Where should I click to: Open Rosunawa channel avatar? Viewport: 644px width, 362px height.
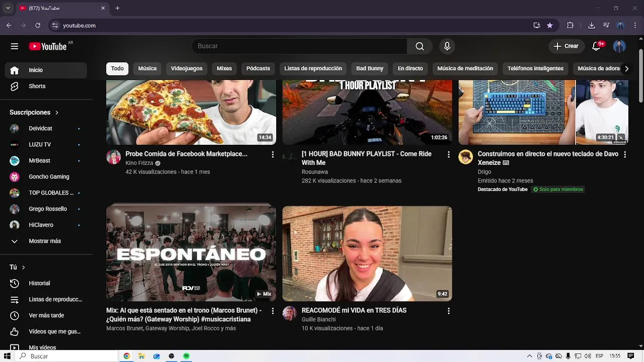click(289, 157)
